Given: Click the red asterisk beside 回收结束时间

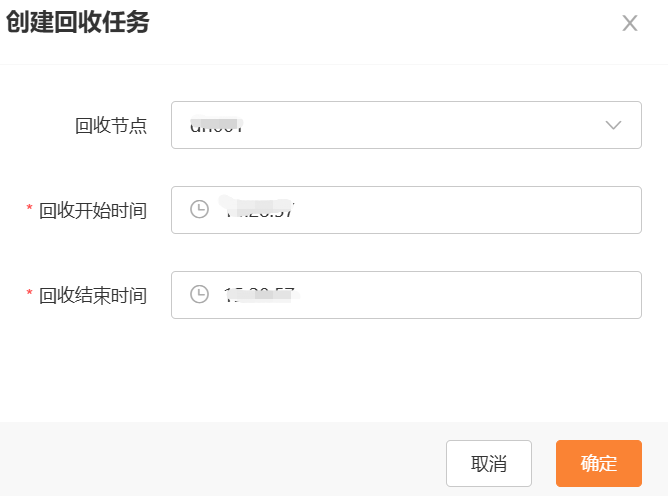Looking at the screenshot, I should point(29,293).
